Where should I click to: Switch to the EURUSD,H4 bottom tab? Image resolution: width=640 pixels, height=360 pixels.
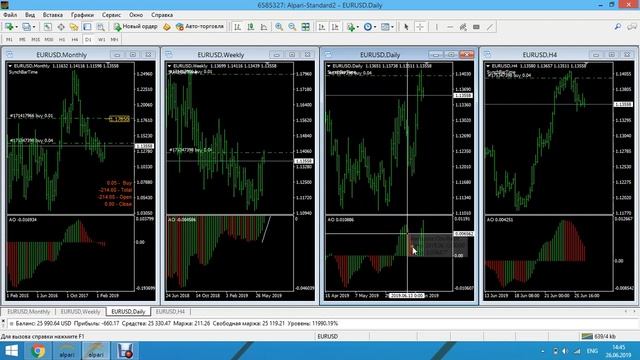pyautogui.click(x=170, y=311)
